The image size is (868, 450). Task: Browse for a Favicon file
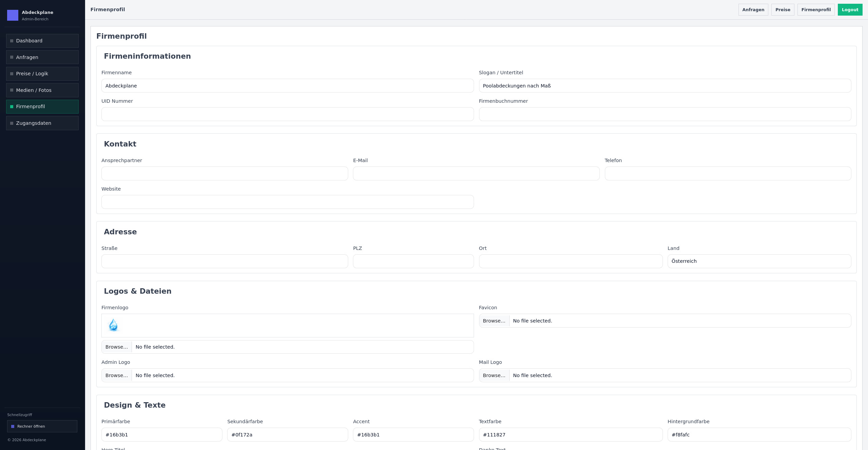coord(494,321)
